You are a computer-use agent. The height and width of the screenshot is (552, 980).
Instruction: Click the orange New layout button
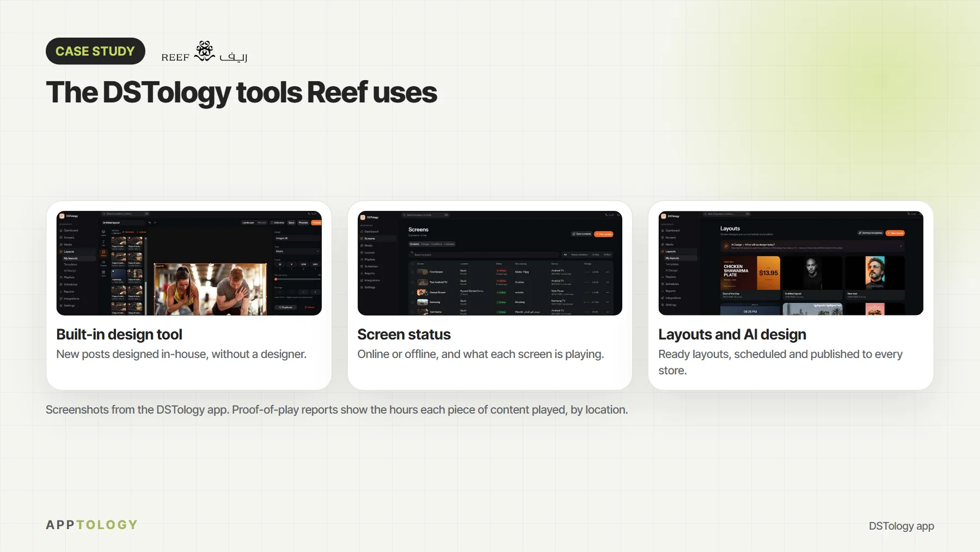(896, 233)
